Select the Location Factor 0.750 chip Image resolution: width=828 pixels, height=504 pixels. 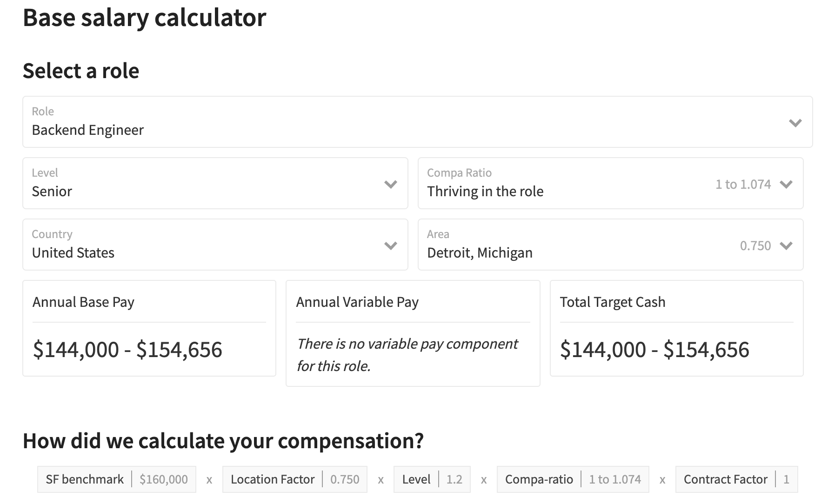[x=294, y=479]
